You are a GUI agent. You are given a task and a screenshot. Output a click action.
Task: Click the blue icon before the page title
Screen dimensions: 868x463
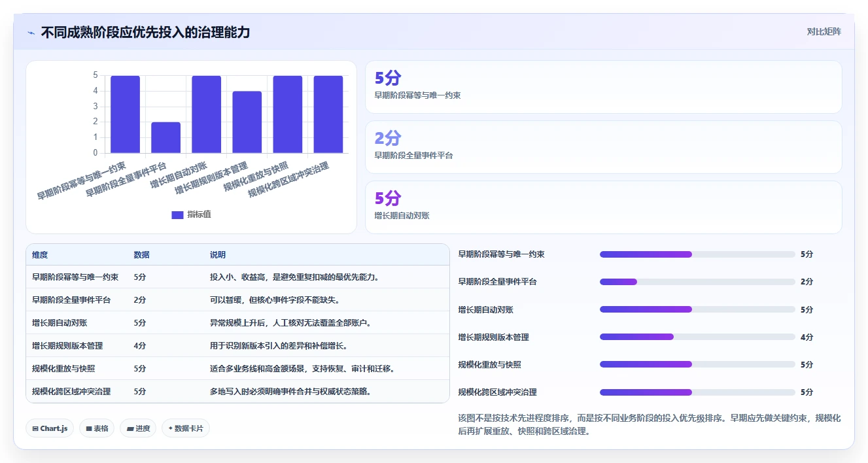pos(31,33)
